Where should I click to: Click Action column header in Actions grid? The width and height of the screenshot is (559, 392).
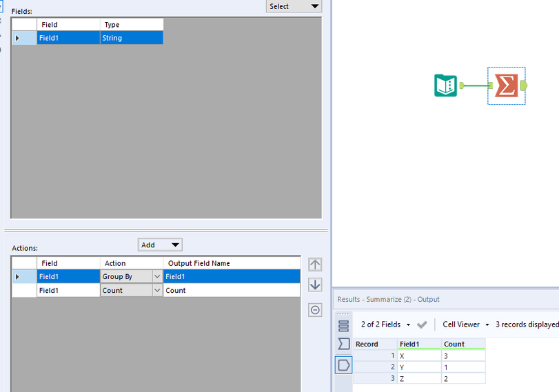pyautogui.click(x=132, y=263)
